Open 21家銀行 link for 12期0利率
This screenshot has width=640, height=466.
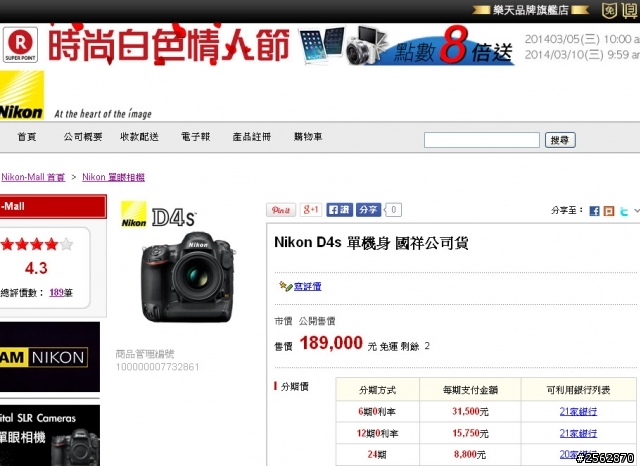click(578, 433)
